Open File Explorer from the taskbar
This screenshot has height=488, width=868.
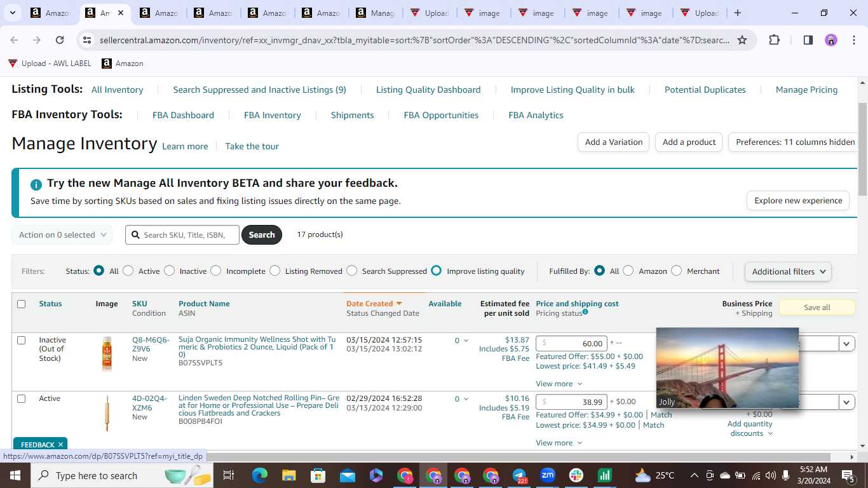click(289, 475)
